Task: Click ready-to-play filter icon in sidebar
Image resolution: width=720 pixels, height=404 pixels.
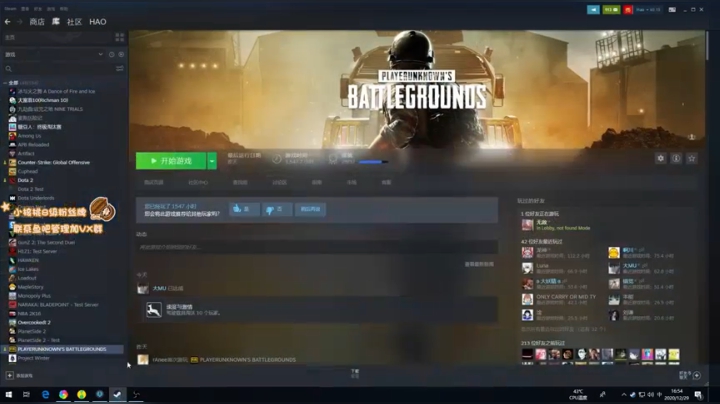Action: (x=121, y=54)
